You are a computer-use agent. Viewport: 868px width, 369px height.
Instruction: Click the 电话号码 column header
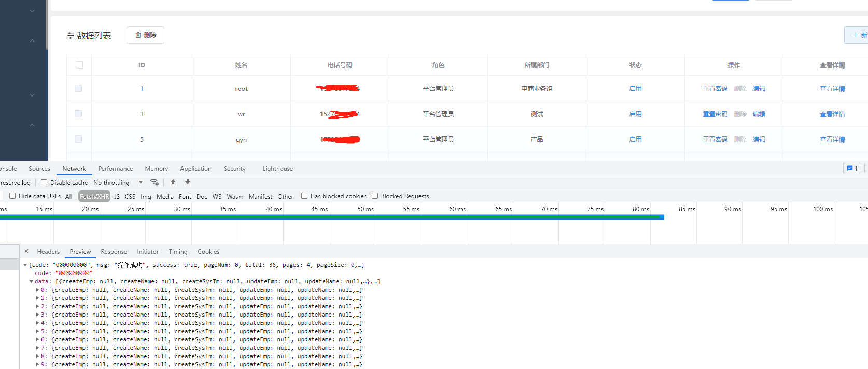(340, 65)
